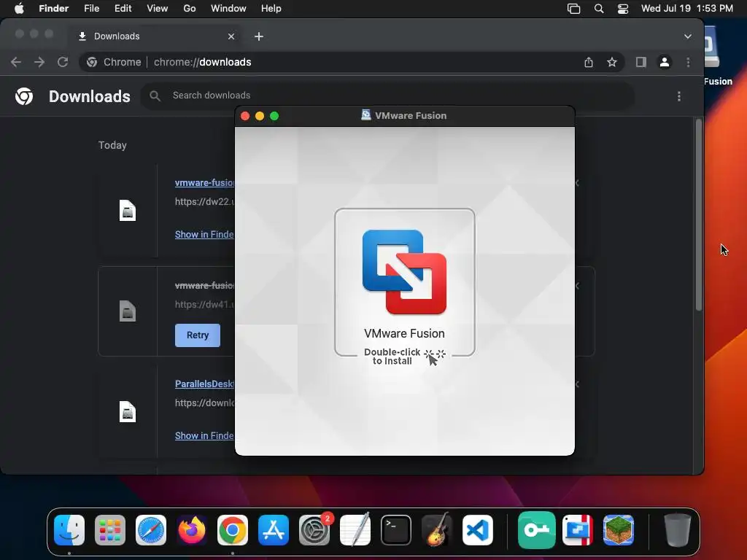The width and height of the screenshot is (747, 560).
Task: Open a new Chrome tab
Action: pyautogui.click(x=259, y=36)
